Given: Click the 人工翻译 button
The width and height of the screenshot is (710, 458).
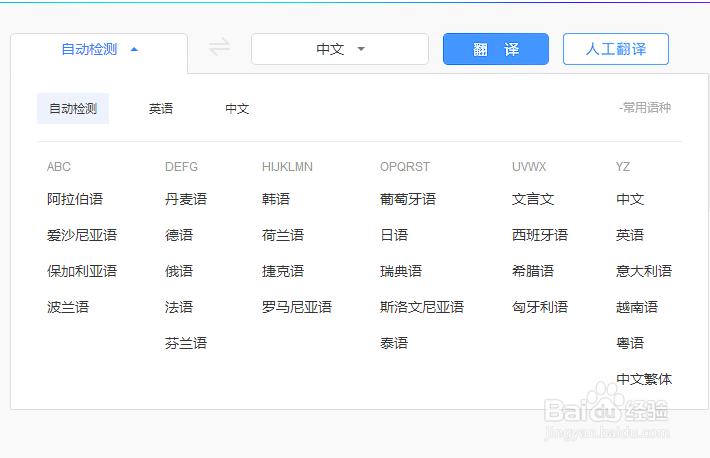Looking at the screenshot, I should coord(616,49).
